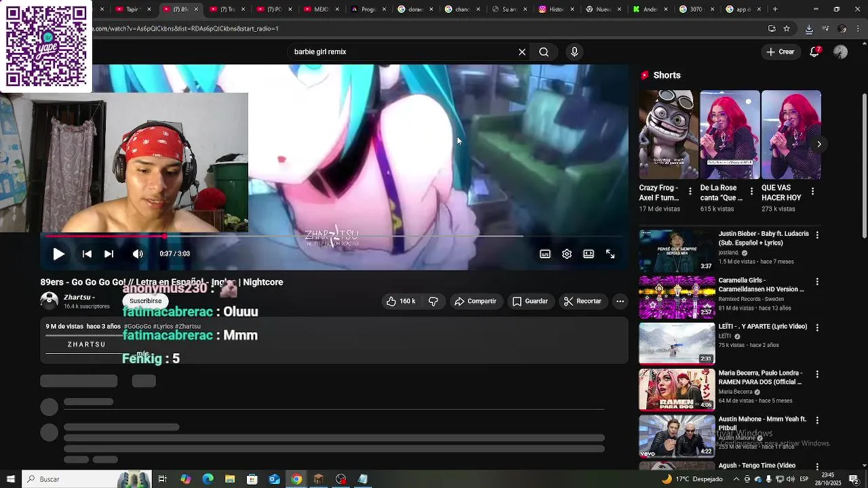The height and width of the screenshot is (488, 868).
Task: Switch to the Histo Instagram tab
Action: 556,9
